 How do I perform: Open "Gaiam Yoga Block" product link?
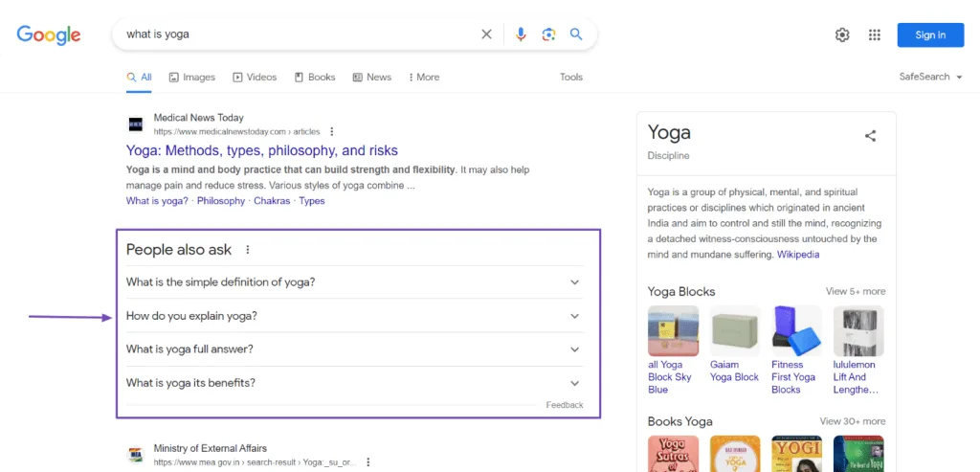[x=734, y=371]
